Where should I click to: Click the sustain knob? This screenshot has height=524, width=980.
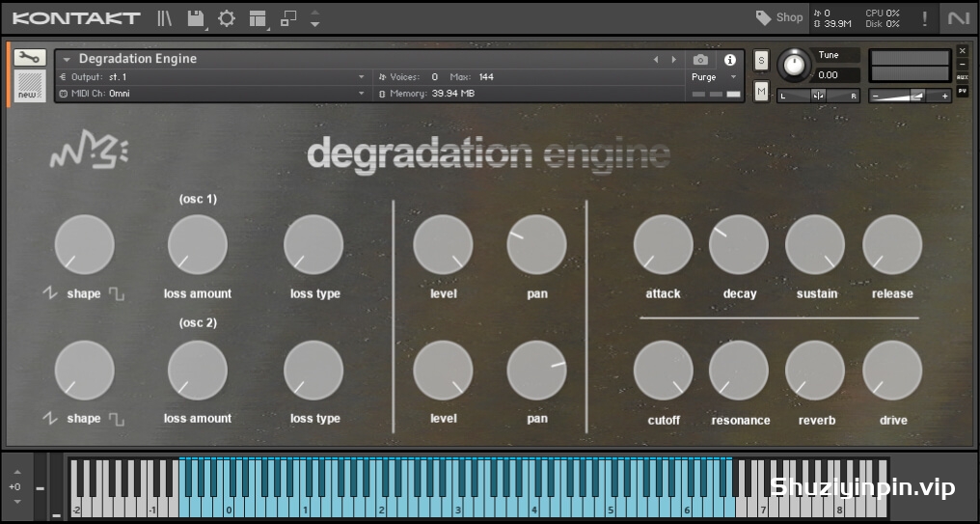pyautogui.click(x=815, y=244)
